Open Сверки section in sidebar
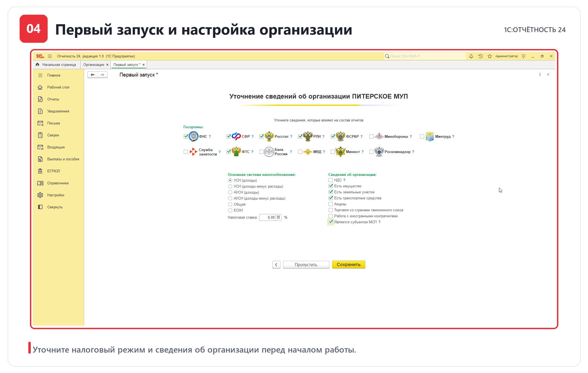The image size is (588, 373). tap(58, 135)
